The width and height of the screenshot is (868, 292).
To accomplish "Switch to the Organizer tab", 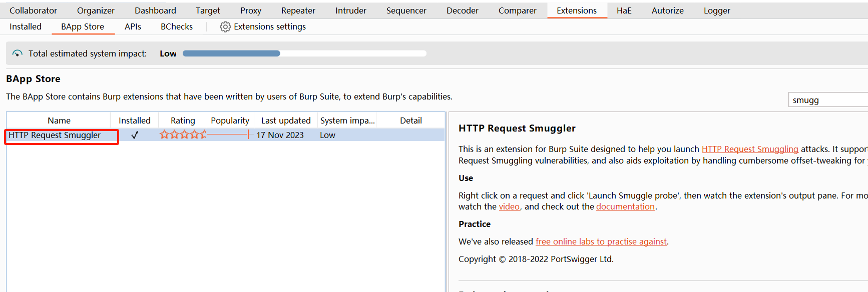I will (96, 10).
